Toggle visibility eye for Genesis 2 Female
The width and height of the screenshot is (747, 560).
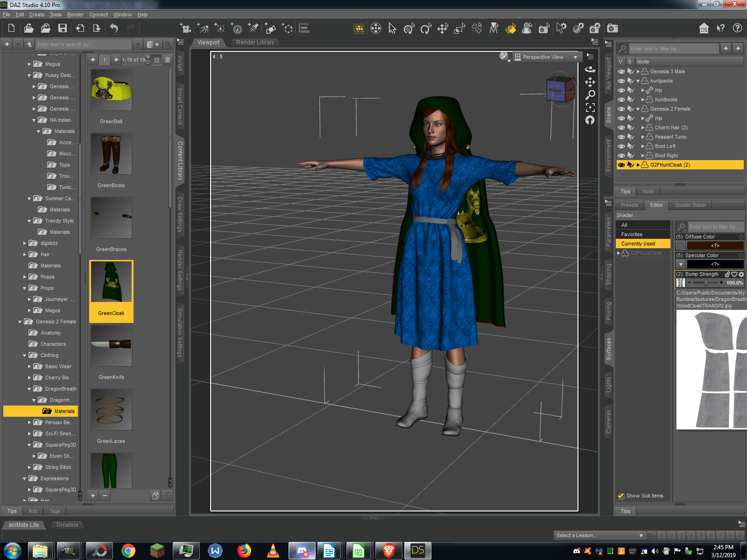point(621,109)
